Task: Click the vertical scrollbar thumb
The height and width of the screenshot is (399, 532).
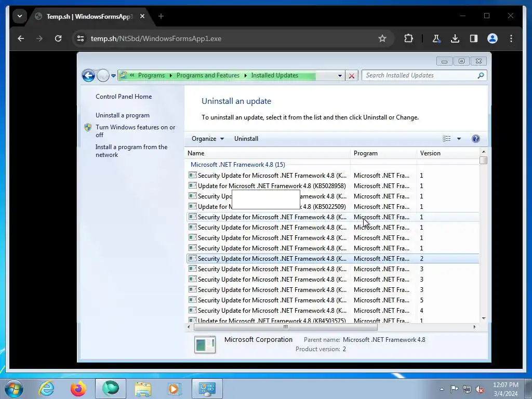Action: click(x=484, y=160)
